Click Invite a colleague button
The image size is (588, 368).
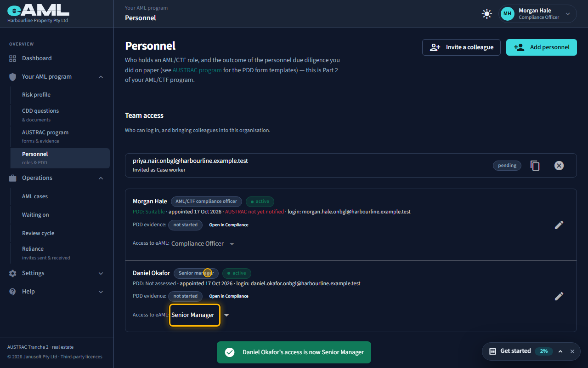point(461,47)
